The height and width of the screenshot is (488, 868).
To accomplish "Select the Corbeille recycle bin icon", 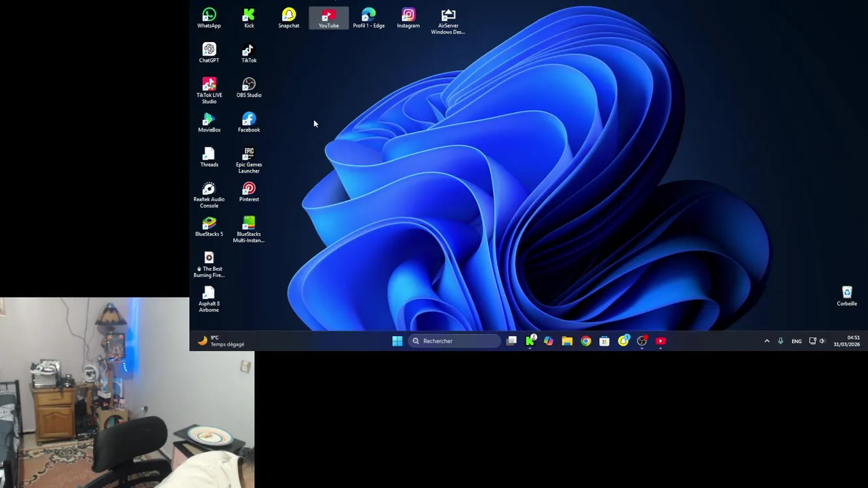I will 847,296.
